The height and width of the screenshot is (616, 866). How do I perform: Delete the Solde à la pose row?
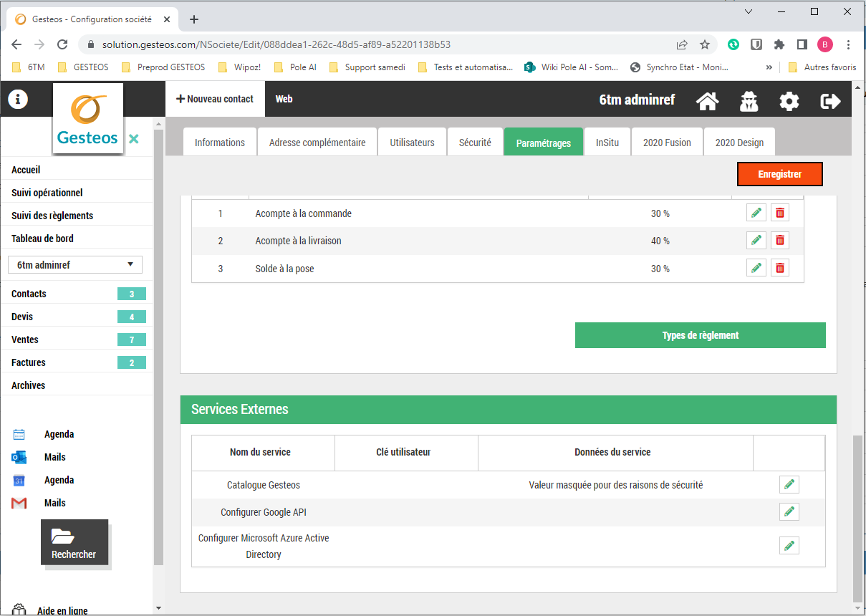coord(780,269)
